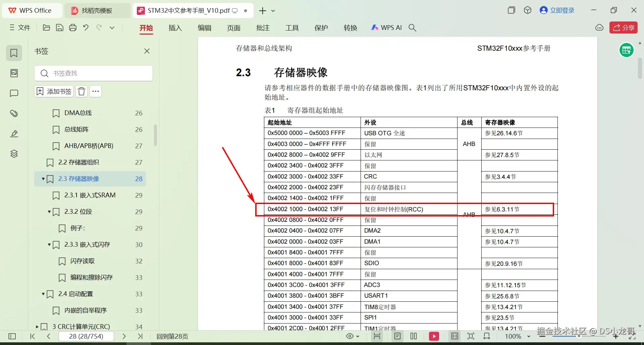Open a new tab with the plus button
Image resolution: width=644 pixels, height=345 pixels.
click(x=263, y=11)
